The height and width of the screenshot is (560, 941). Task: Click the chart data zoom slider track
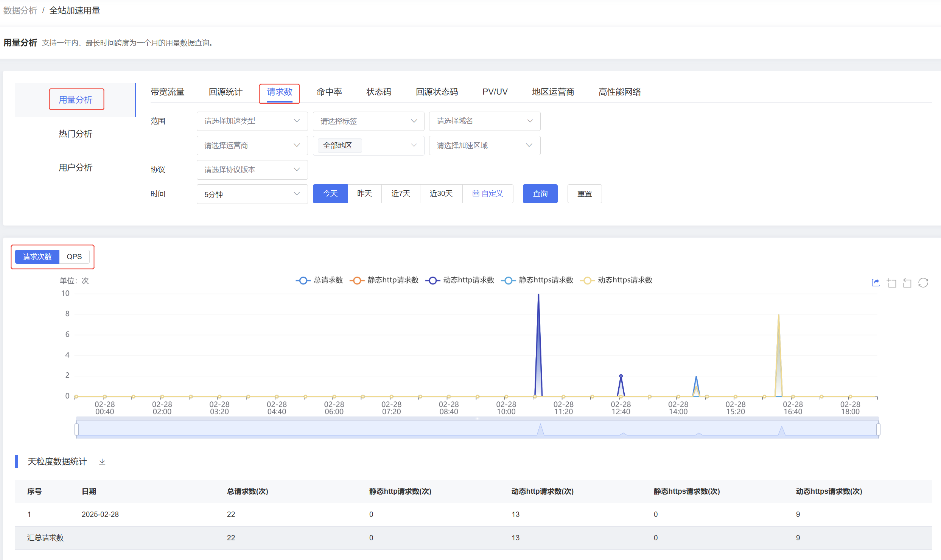click(x=477, y=429)
